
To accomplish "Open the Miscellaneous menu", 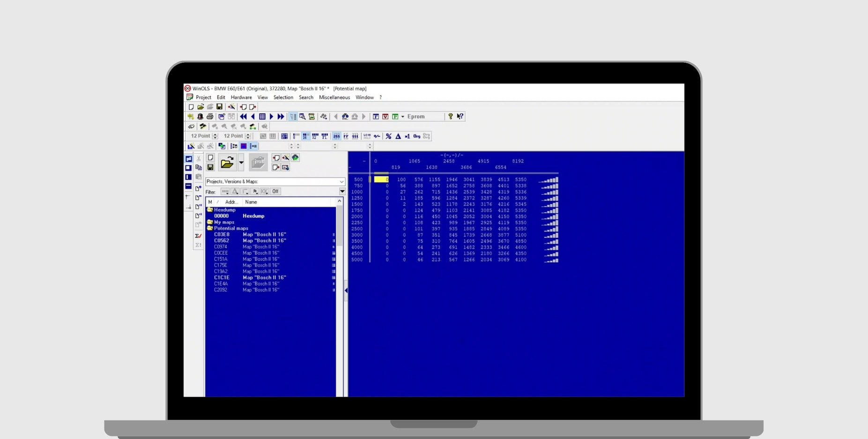I will coord(334,97).
